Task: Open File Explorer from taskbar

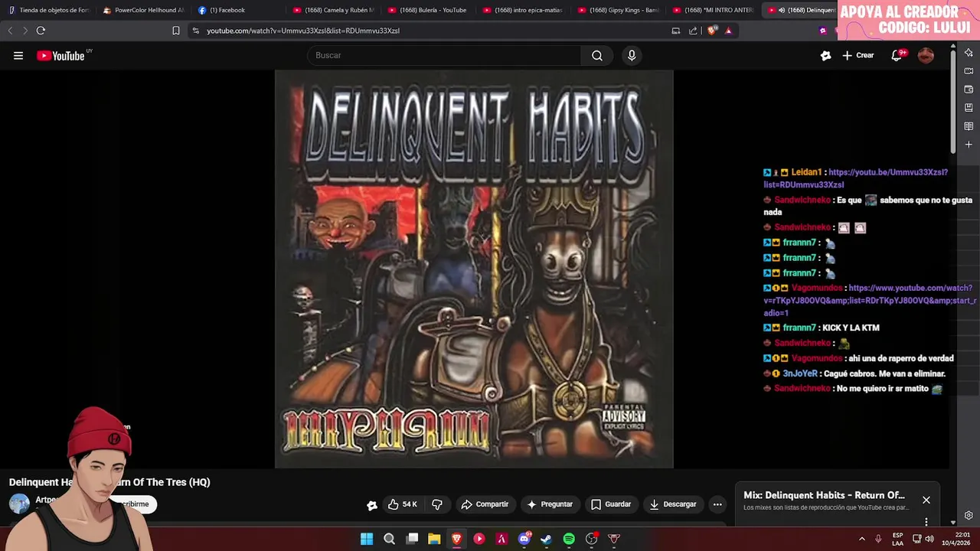Action: click(x=434, y=539)
